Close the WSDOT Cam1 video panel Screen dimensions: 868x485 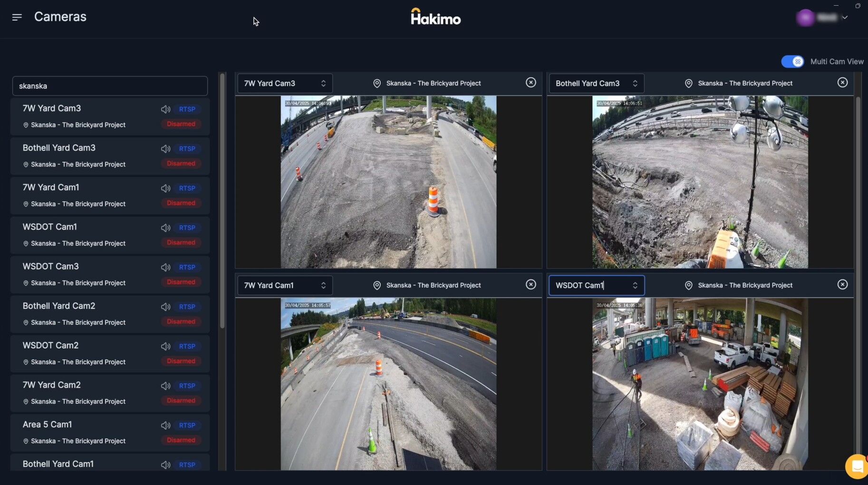tap(842, 285)
